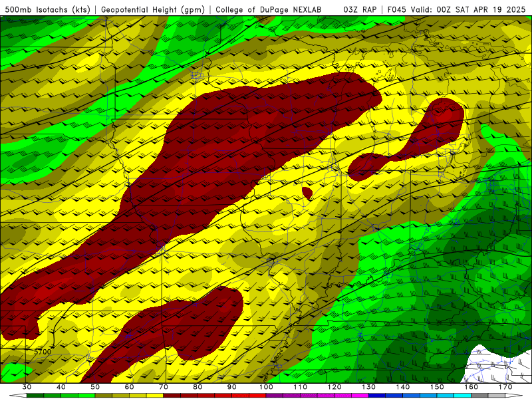Image resolution: width=532 pixels, height=399 pixels.
Task: Click the 140 kts legend label
Action: 403,387
